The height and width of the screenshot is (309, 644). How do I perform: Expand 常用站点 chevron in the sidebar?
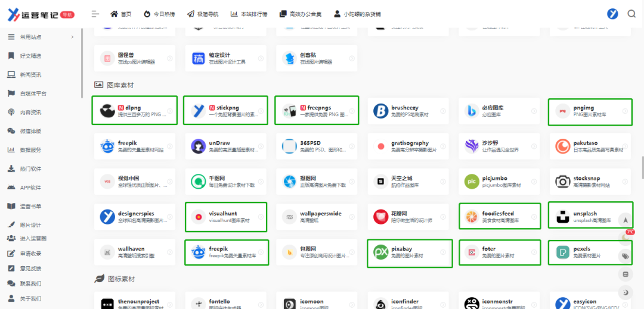(72, 38)
